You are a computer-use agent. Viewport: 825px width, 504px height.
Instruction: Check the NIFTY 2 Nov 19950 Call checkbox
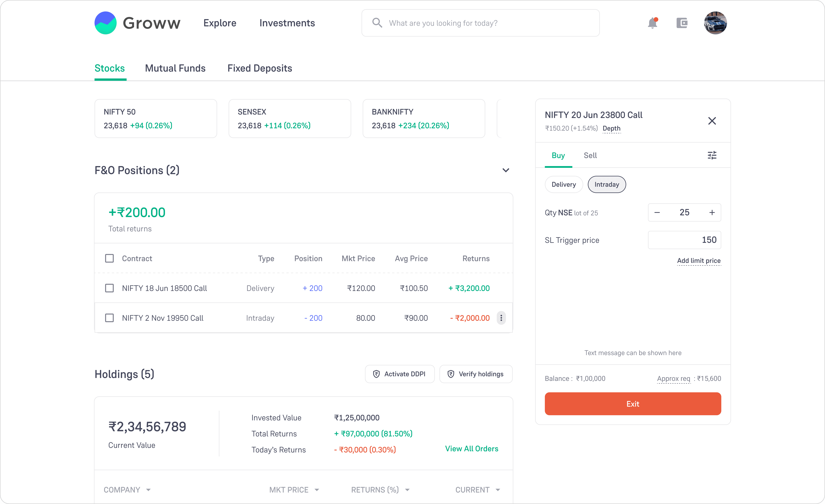tap(109, 318)
